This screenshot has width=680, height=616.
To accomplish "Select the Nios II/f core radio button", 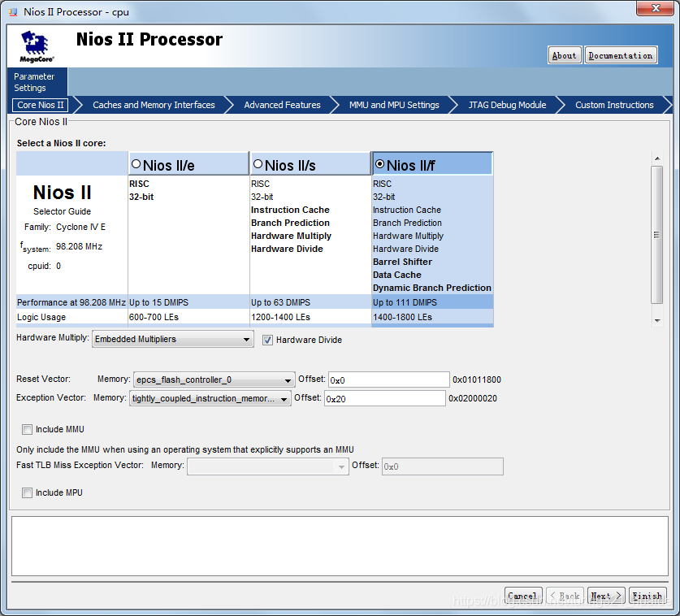I will click(x=379, y=164).
